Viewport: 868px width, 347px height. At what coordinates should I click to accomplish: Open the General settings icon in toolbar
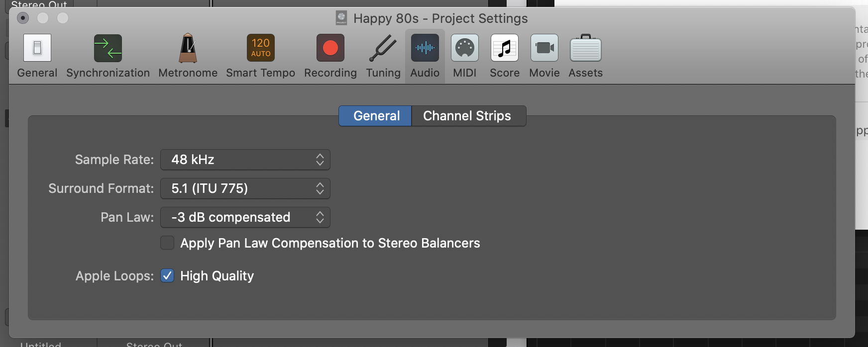(x=37, y=48)
